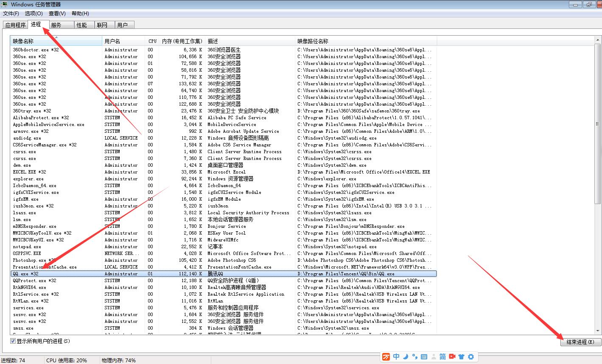The width and height of the screenshot is (602, 364).
Task: Switch to the 性能 tab
Action: (83, 25)
